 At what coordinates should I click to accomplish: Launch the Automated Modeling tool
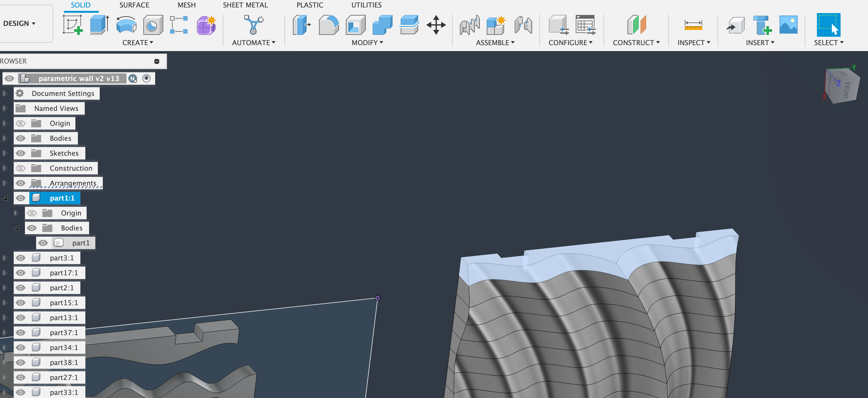pos(253,25)
